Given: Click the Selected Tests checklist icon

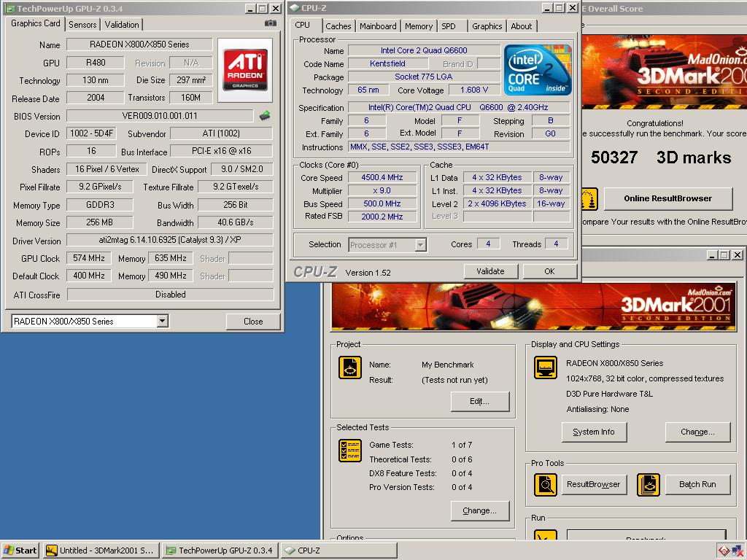Looking at the screenshot, I should [350, 451].
